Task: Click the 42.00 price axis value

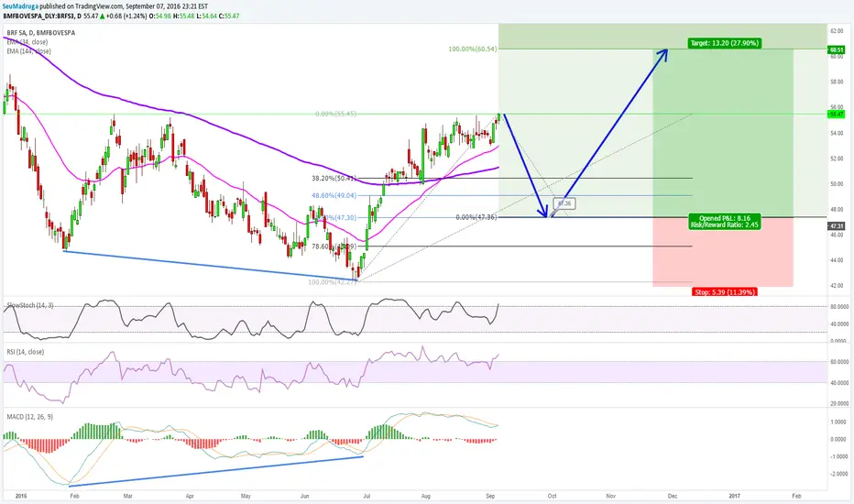Action: click(837, 286)
